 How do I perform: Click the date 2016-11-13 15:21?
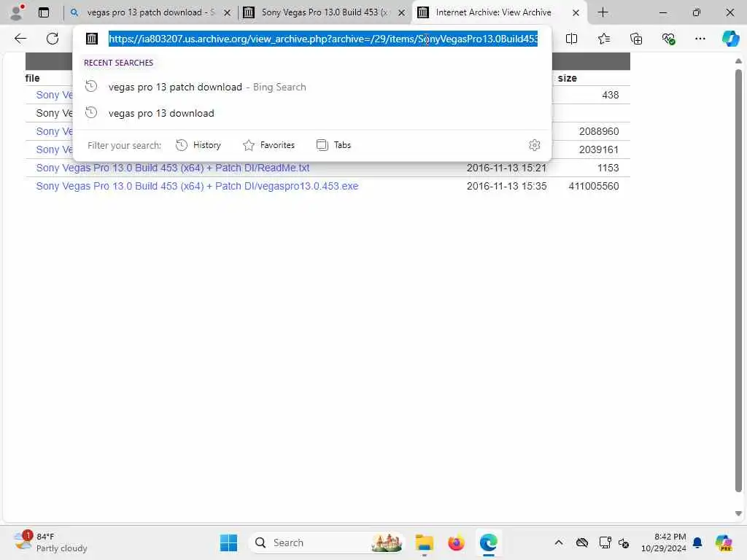[506, 168]
